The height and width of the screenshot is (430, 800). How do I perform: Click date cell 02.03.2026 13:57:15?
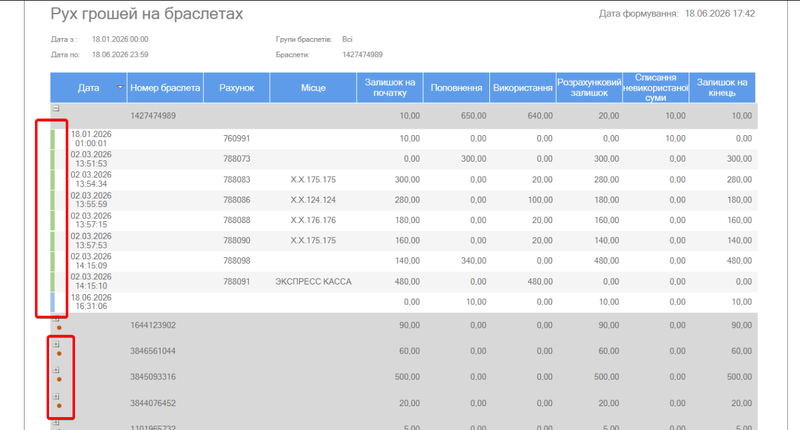pos(91,220)
